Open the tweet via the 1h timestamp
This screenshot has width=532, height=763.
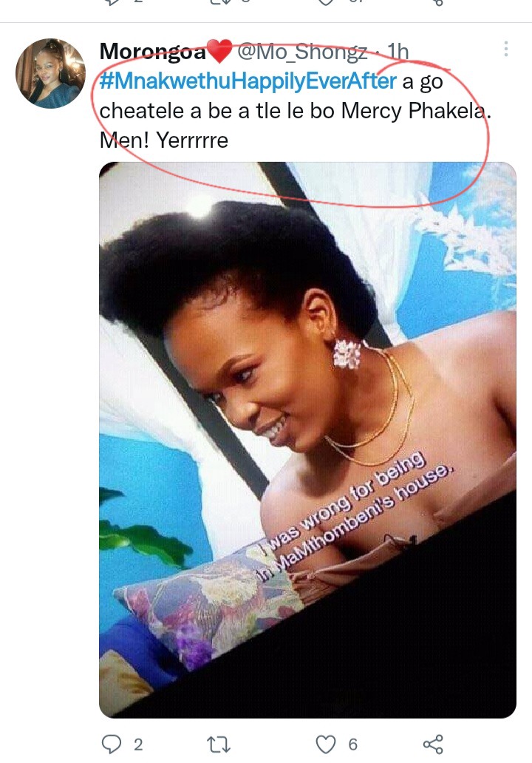(398, 52)
